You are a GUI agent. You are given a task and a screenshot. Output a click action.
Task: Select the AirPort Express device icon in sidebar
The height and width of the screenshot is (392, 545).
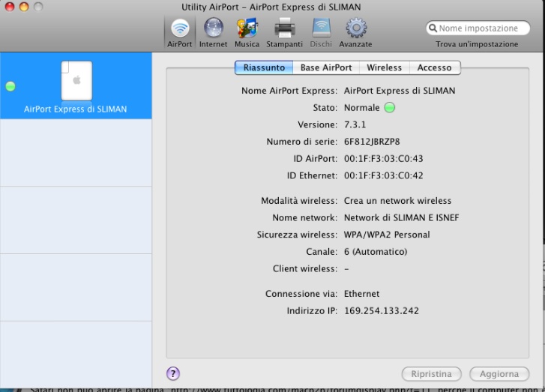click(76, 81)
